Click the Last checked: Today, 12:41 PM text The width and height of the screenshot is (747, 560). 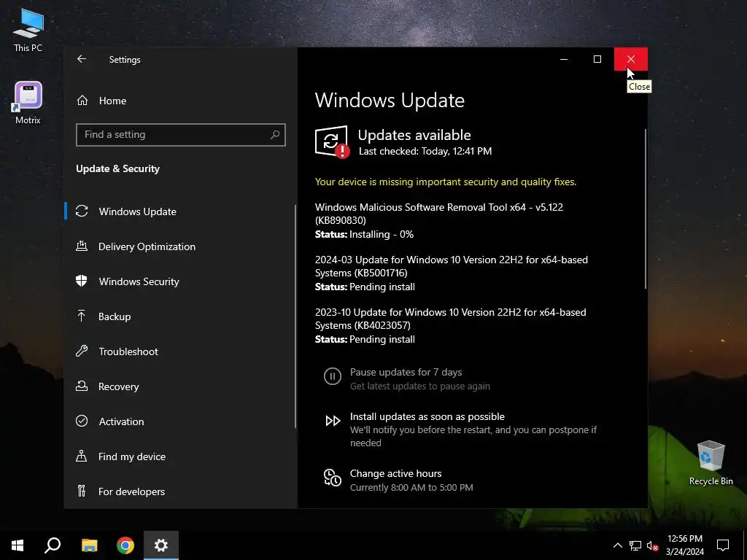(425, 151)
